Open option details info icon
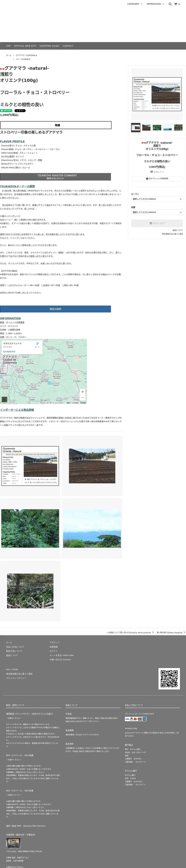The width and height of the screenshot is (186, 868). click(147, 179)
